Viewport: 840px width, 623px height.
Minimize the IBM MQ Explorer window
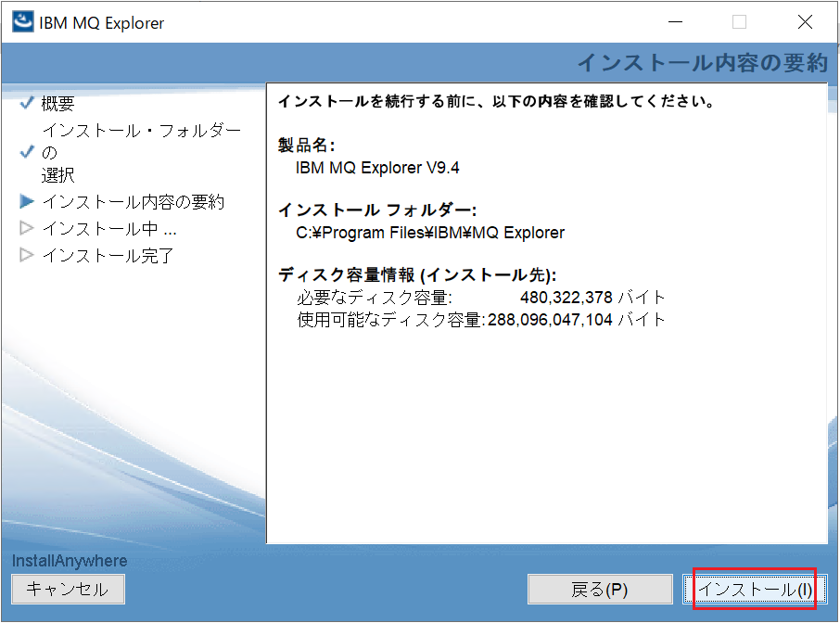(x=676, y=22)
